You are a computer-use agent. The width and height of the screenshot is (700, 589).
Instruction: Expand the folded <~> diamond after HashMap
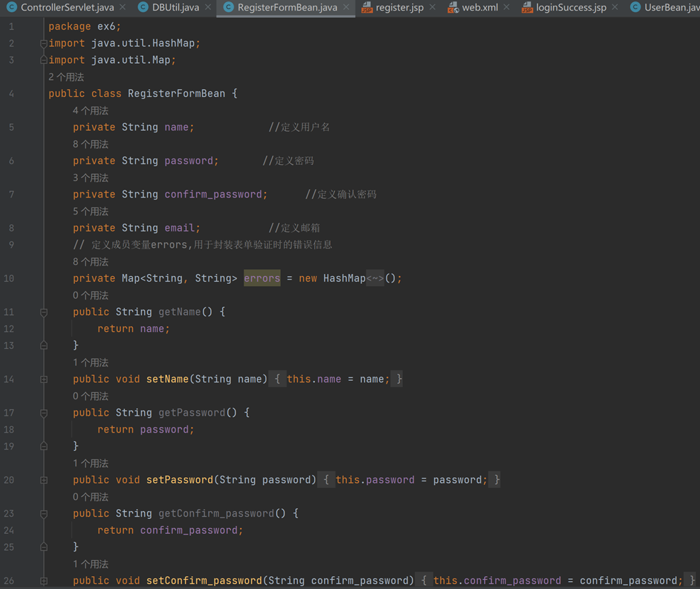[375, 278]
